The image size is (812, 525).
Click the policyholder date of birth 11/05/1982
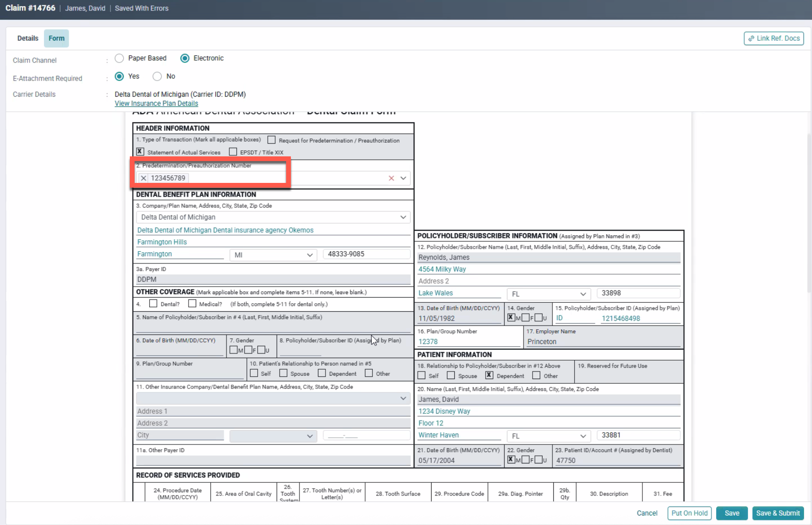(459, 318)
